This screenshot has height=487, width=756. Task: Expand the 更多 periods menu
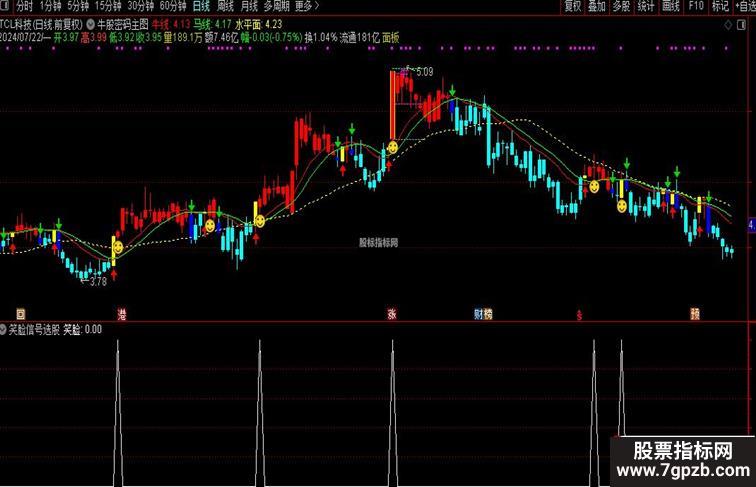pyautogui.click(x=307, y=6)
